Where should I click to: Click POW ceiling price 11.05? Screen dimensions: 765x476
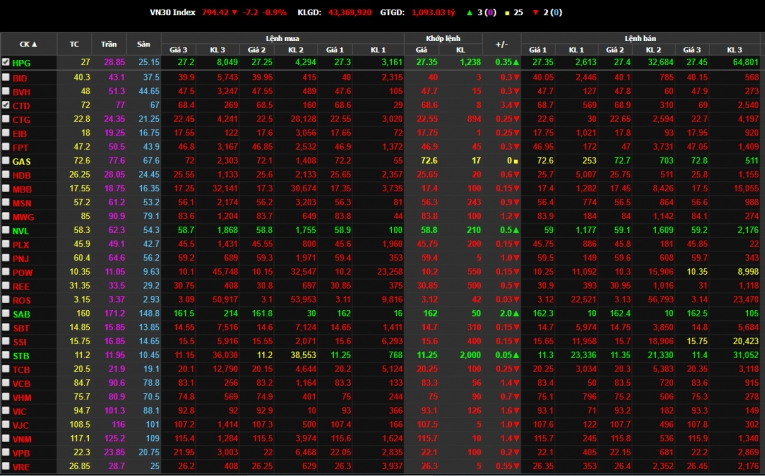click(x=115, y=272)
